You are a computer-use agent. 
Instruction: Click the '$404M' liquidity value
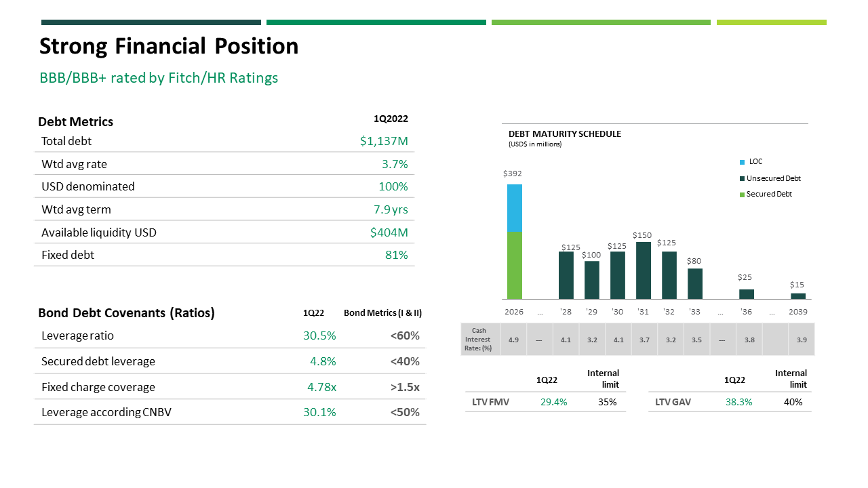pos(389,232)
